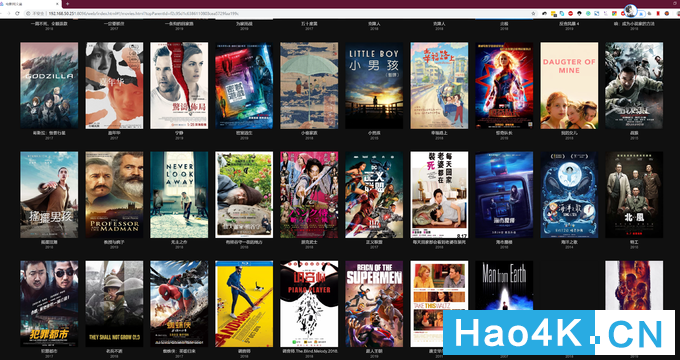
Task: Choose the They Shall Not Grow Old poster
Action: (x=114, y=304)
